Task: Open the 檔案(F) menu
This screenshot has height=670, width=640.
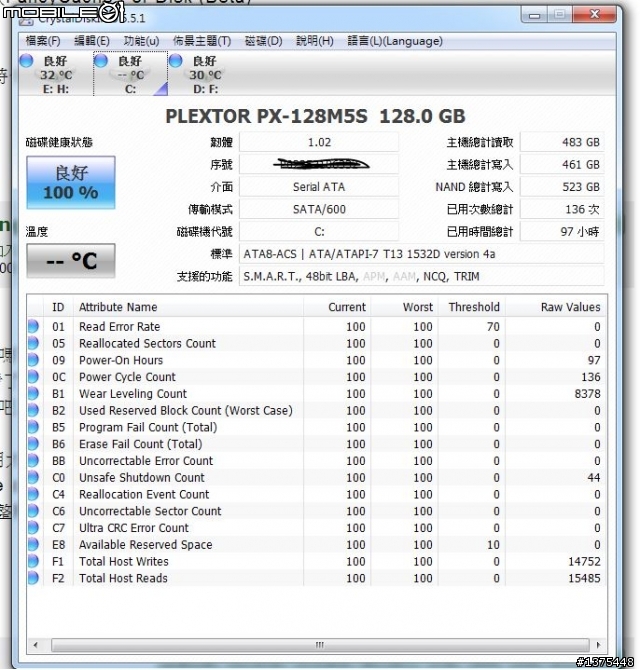Action: click(x=43, y=41)
